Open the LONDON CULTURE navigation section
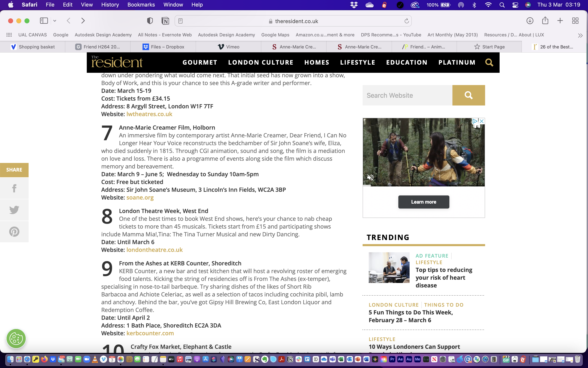The image size is (588, 368). coord(261,62)
